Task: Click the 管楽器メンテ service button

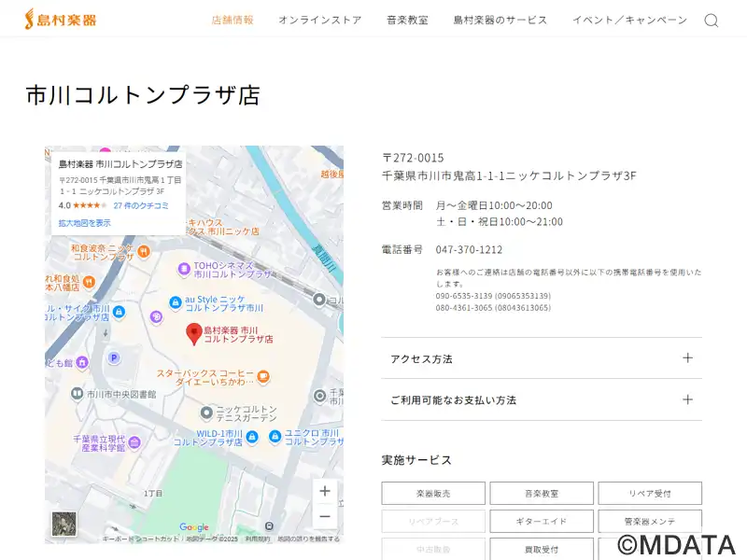Action: tap(650, 522)
